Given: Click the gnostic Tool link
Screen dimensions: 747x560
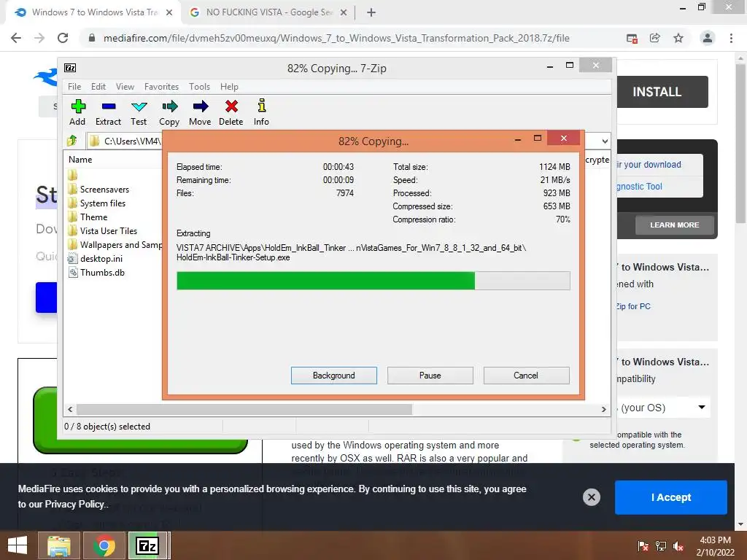Looking at the screenshot, I should point(639,187).
